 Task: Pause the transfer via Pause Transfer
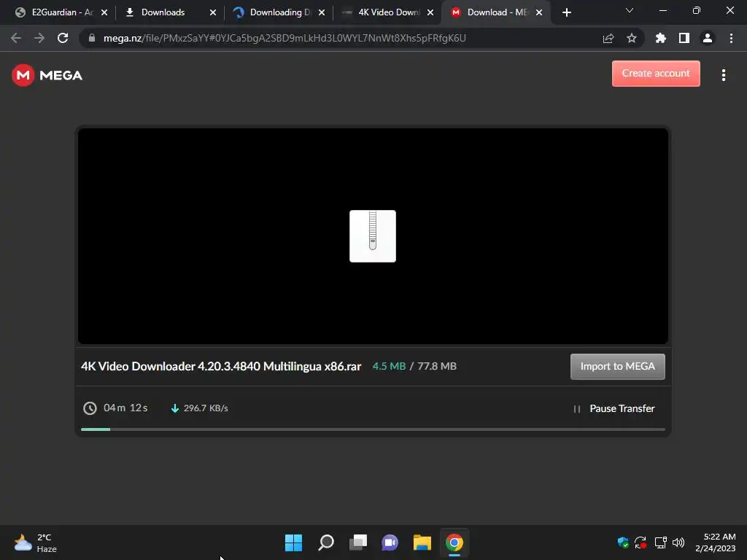[x=614, y=408]
